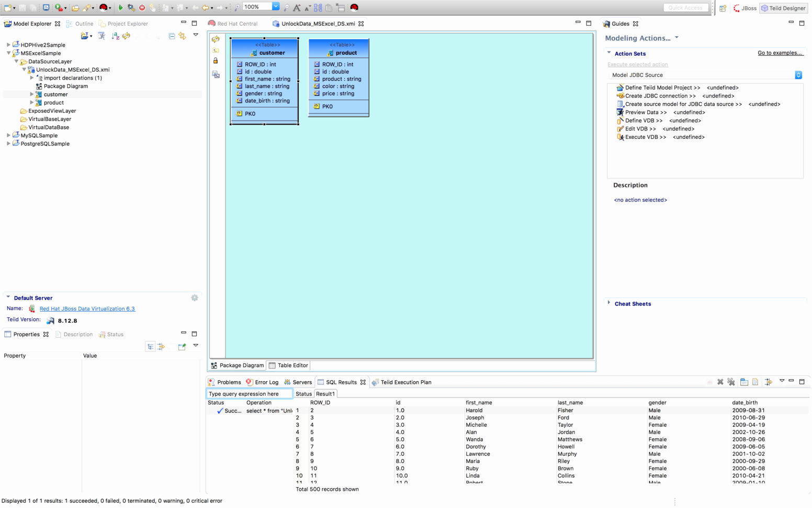
Task: Click the document icon in SQL Results toolbar
Action: coord(755,382)
